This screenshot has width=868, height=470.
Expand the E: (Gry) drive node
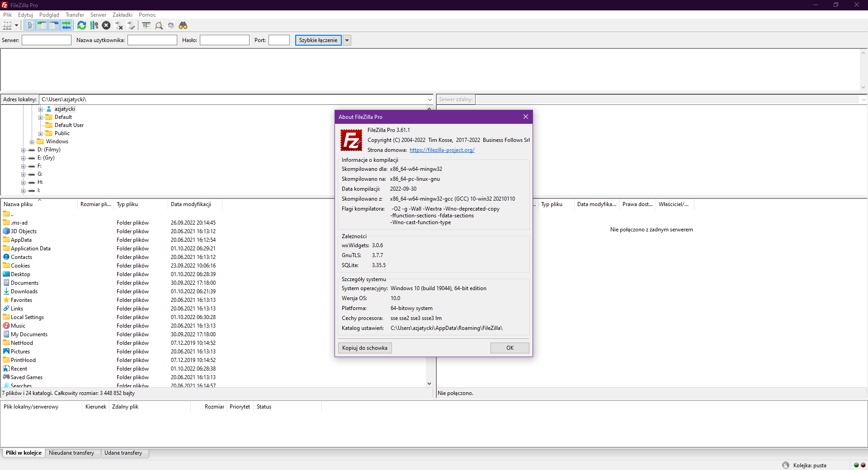pyautogui.click(x=23, y=158)
